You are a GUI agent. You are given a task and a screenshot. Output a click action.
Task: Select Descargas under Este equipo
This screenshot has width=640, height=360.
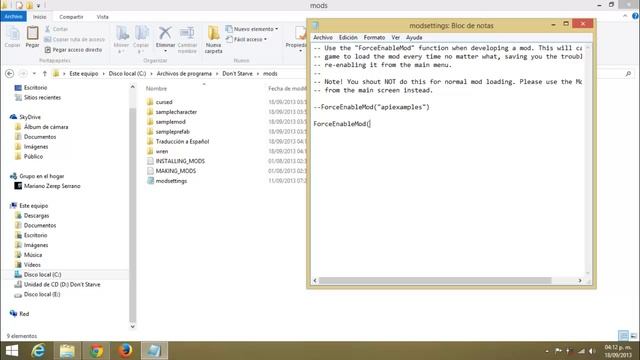[36, 216]
